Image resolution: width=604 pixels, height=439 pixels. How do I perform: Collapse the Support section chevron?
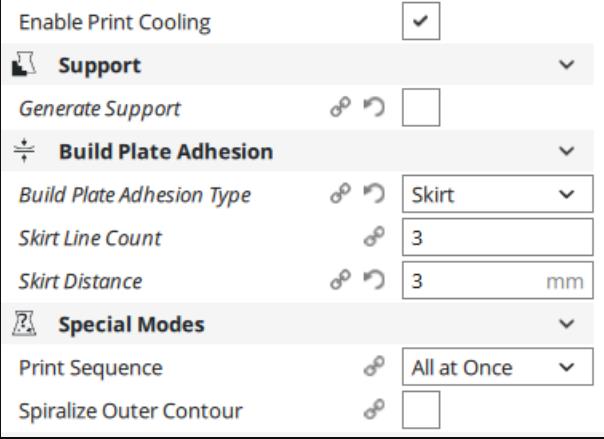tap(567, 64)
